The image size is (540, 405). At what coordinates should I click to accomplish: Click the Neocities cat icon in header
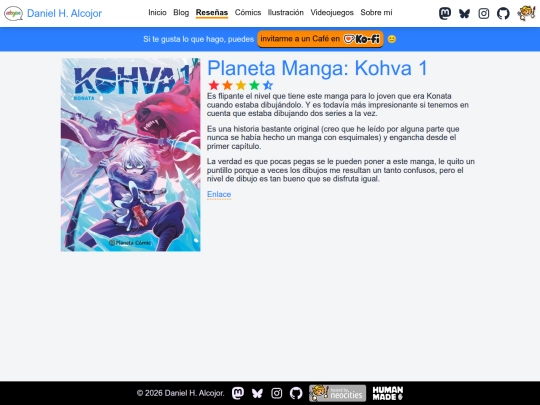(526, 13)
